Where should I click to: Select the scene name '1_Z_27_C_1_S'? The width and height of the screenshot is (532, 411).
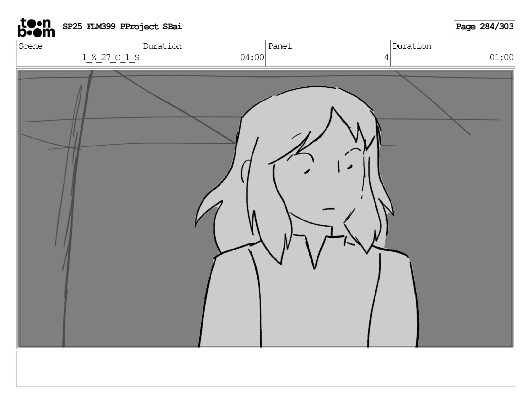coord(110,58)
